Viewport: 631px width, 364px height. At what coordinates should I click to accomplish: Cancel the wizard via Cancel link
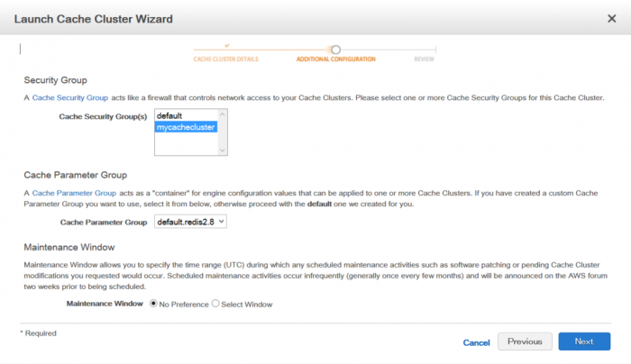[477, 342]
